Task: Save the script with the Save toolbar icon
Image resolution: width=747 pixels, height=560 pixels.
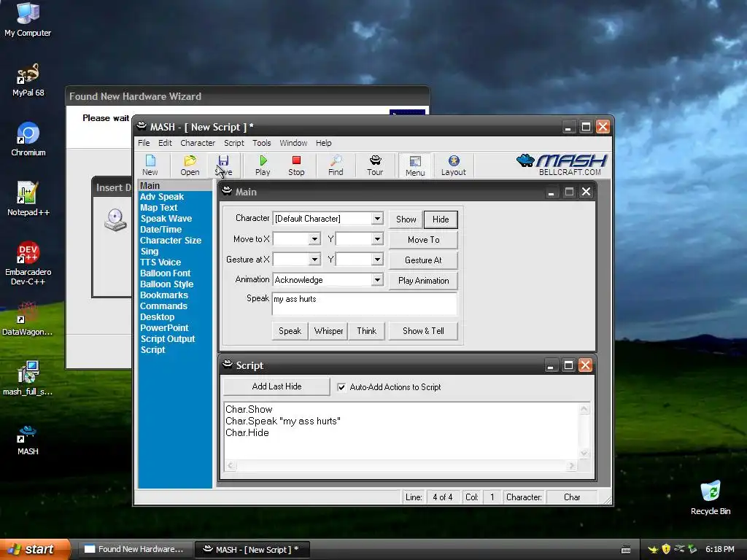Action: coord(223,166)
